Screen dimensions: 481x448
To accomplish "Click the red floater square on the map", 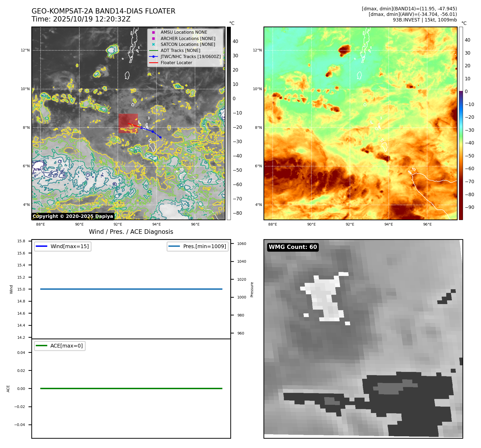I will point(128,123).
